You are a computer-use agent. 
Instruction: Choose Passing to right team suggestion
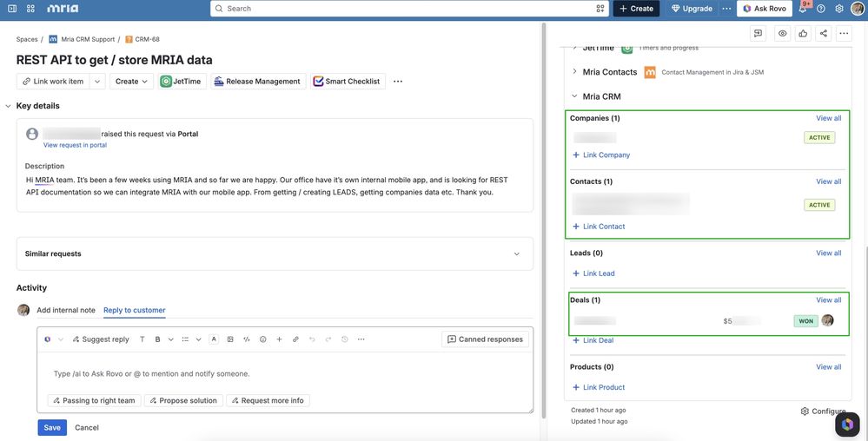pos(94,400)
